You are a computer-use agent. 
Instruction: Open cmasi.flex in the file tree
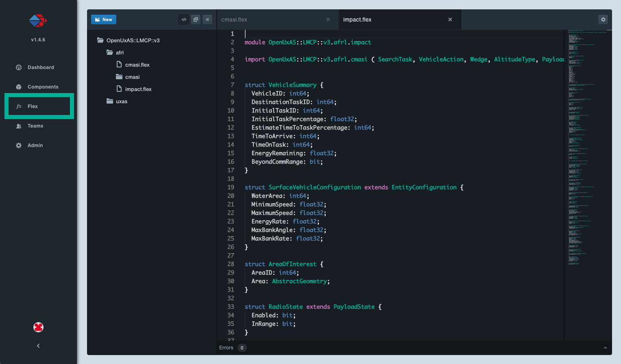137,65
